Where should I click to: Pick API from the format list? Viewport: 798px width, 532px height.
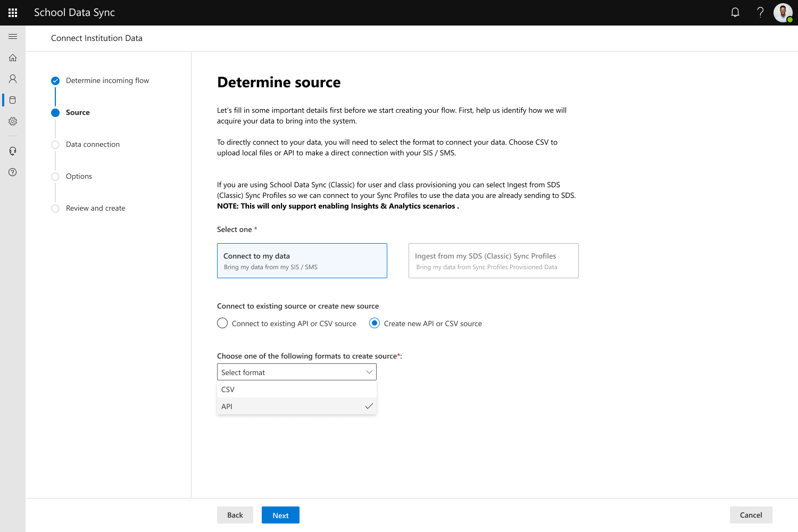297,406
